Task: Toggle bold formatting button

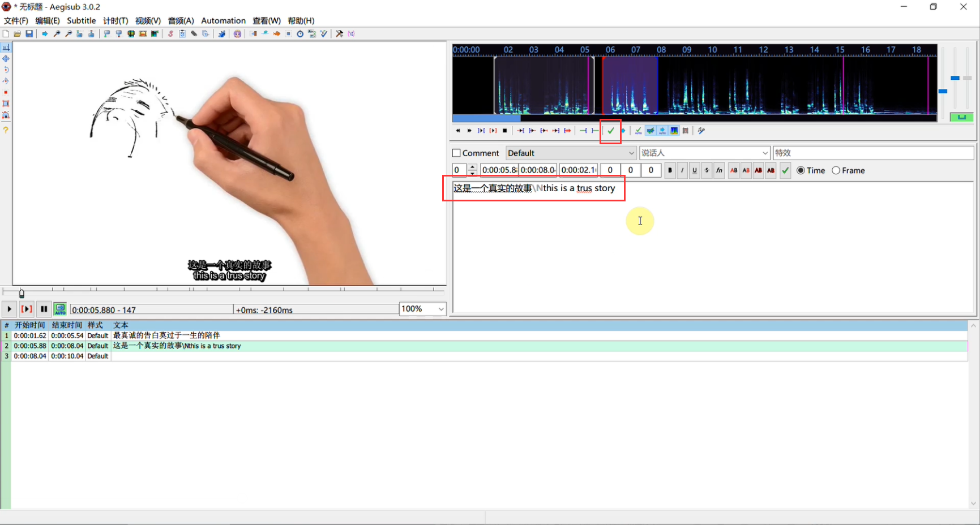Action: click(670, 170)
